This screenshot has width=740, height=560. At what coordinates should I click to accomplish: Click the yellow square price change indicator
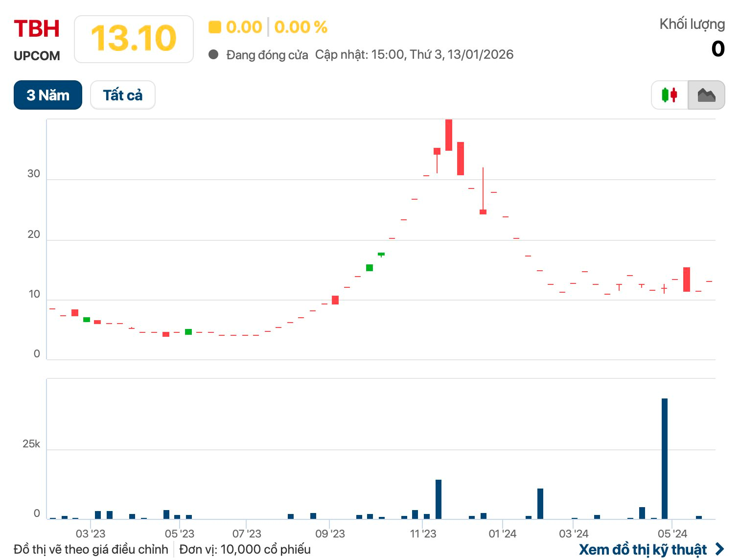pyautogui.click(x=214, y=27)
